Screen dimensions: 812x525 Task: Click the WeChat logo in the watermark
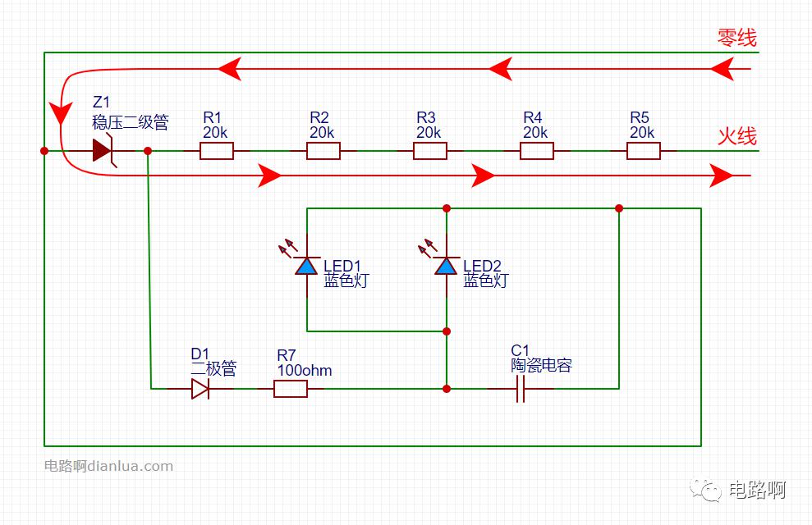(x=704, y=490)
